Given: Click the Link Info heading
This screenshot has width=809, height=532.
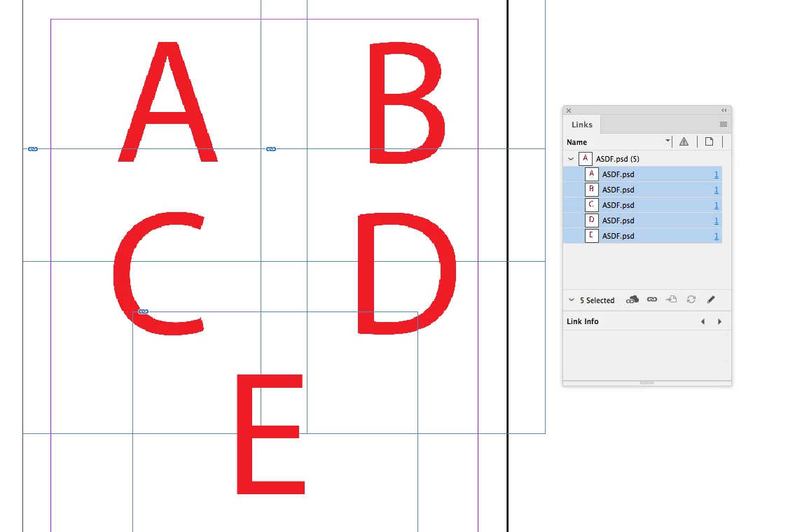Looking at the screenshot, I should point(583,322).
